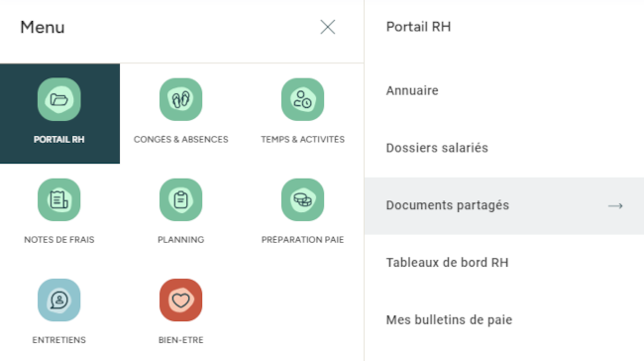Screen dimensions: 644x361
Task: Open the Entretiens chat bubble icon
Action: [59, 301]
